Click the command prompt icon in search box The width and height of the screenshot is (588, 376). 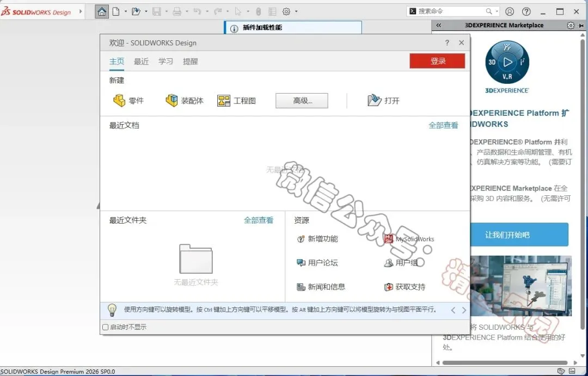pos(413,11)
